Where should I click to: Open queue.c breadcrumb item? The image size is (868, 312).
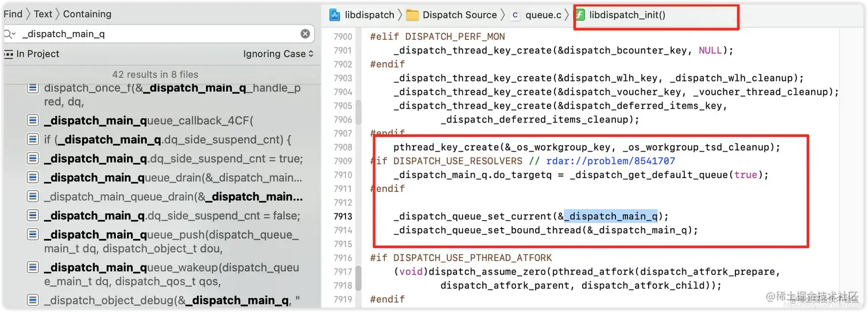(543, 15)
